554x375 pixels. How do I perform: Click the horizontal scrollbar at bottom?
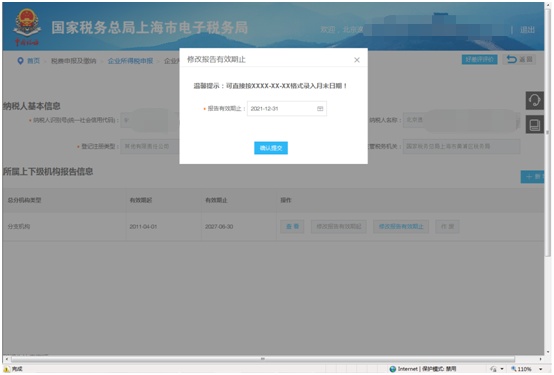tap(263, 359)
